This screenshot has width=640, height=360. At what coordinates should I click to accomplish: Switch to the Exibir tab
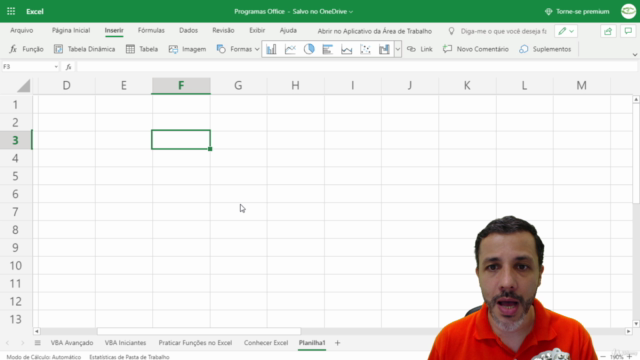257,31
